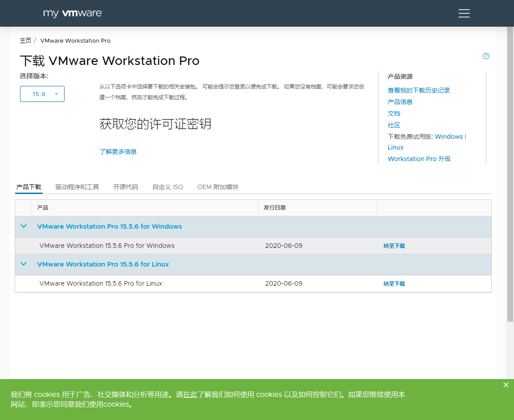Open the help question mark icon
514x420 pixels.
tap(486, 56)
